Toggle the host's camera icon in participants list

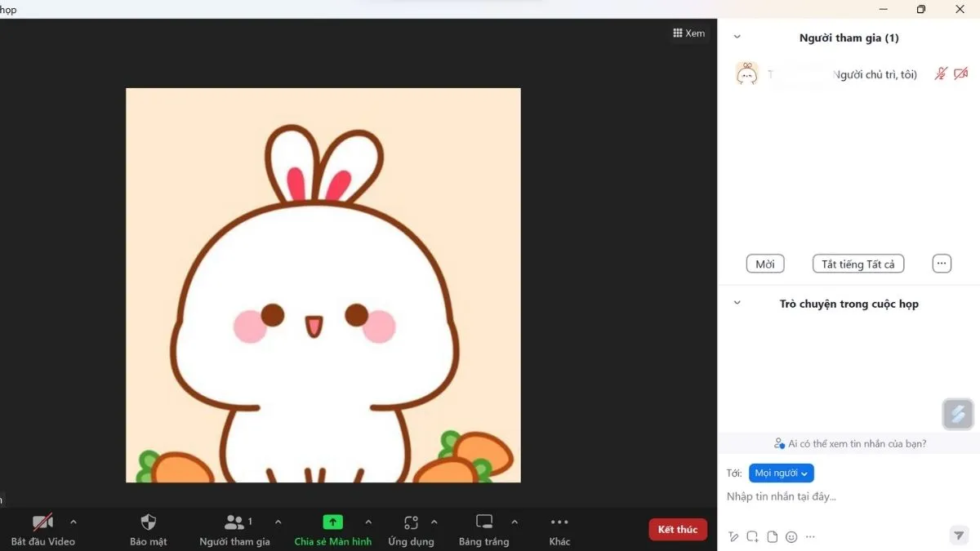pos(960,74)
